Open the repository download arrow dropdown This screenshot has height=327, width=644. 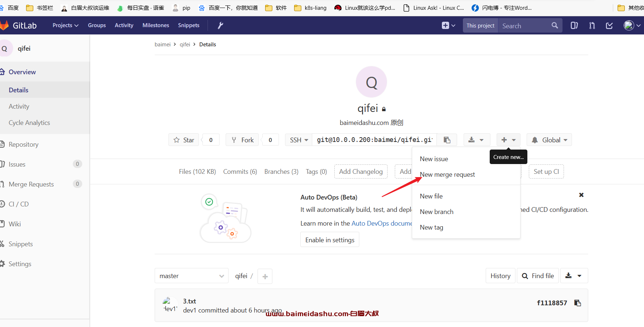click(x=574, y=276)
